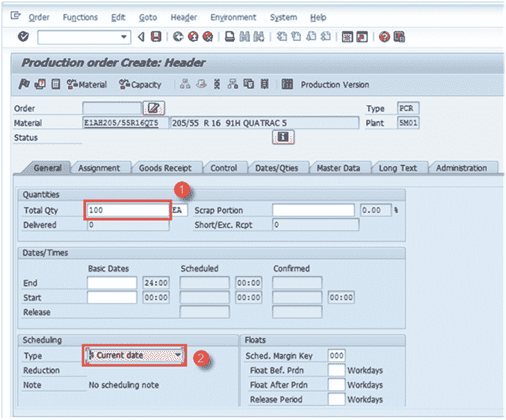Viewport: 506px width, 420px height.
Task: Click the Float Bef. Prdn workdays field
Action: pyautogui.click(x=336, y=370)
